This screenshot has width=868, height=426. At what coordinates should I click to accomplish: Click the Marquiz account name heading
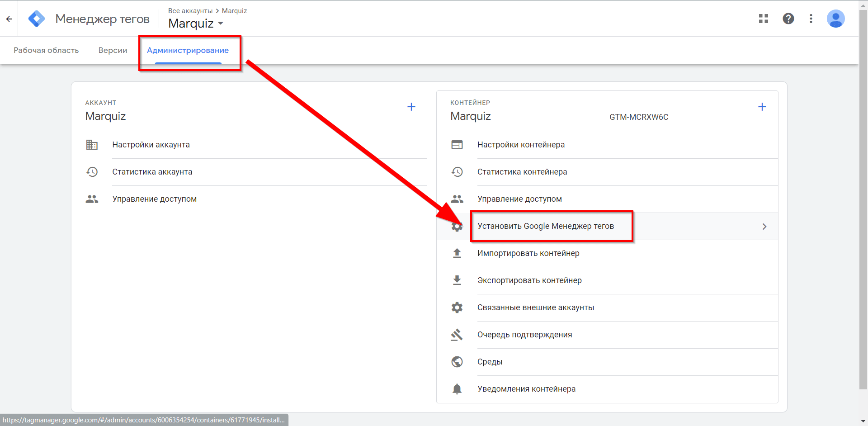105,116
